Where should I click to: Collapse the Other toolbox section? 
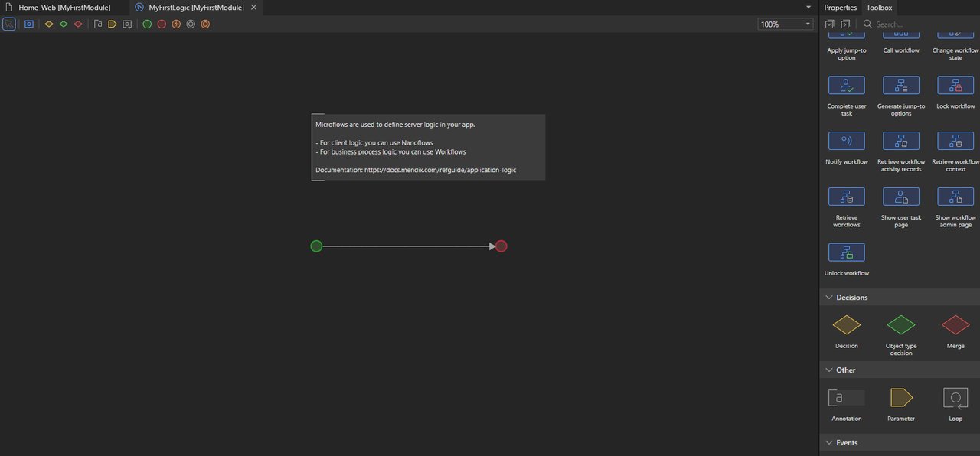[x=828, y=370]
